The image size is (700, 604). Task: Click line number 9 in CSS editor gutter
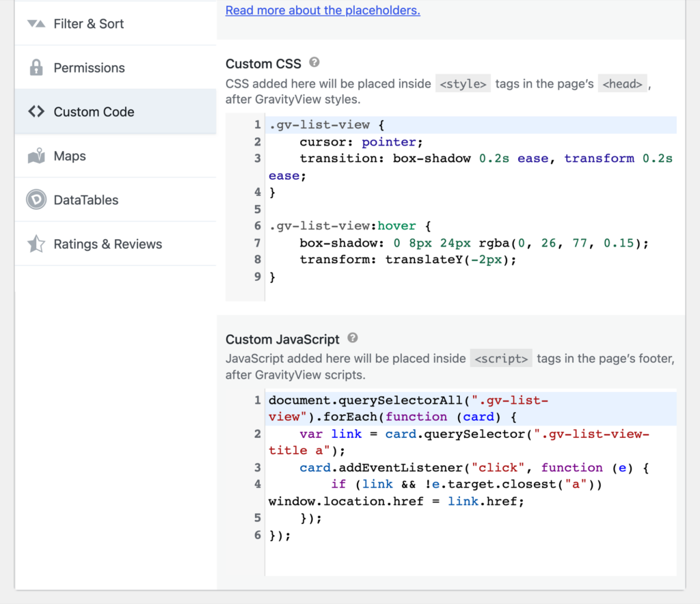click(x=258, y=277)
